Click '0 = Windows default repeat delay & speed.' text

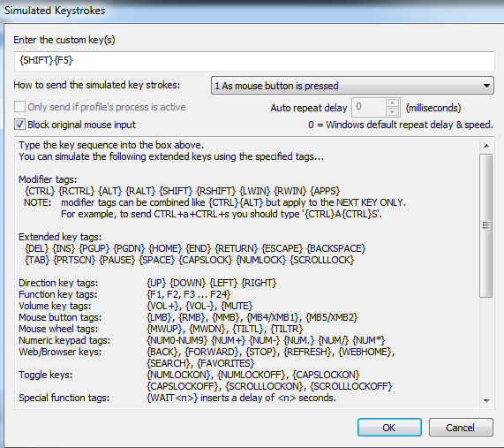(x=401, y=125)
